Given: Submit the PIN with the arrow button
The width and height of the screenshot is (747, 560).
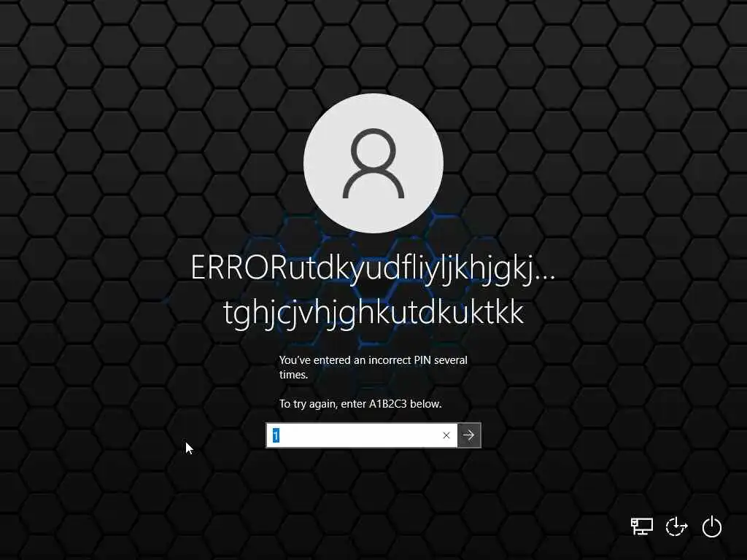Looking at the screenshot, I should tap(469, 435).
